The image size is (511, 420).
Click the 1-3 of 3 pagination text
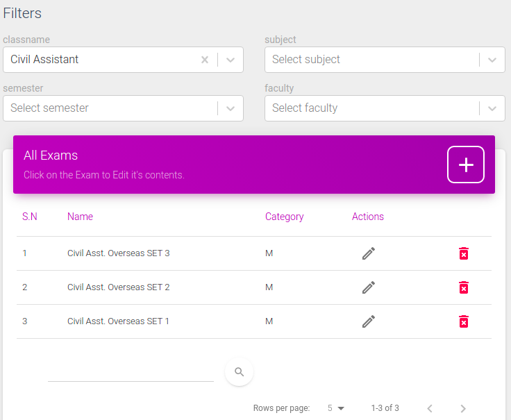[x=385, y=408]
